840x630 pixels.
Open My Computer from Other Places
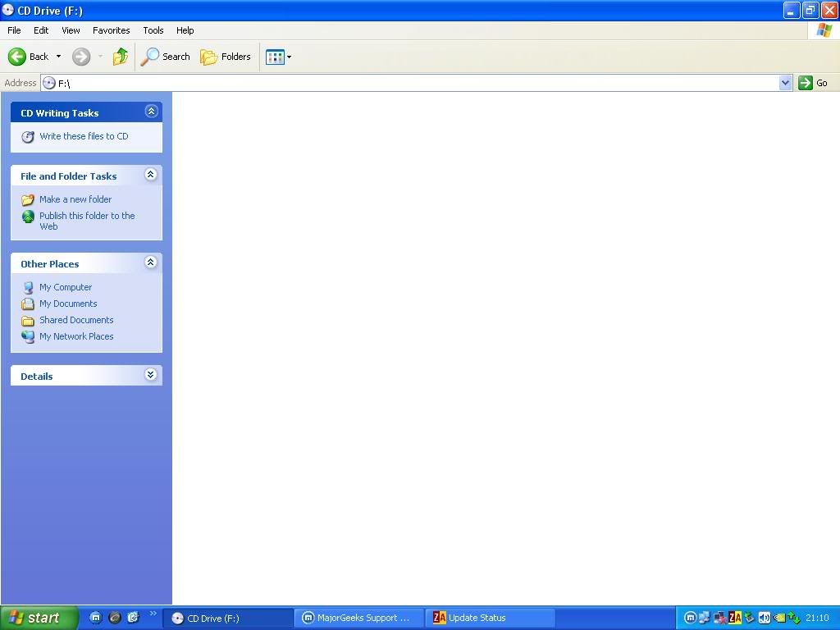[66, 287]
